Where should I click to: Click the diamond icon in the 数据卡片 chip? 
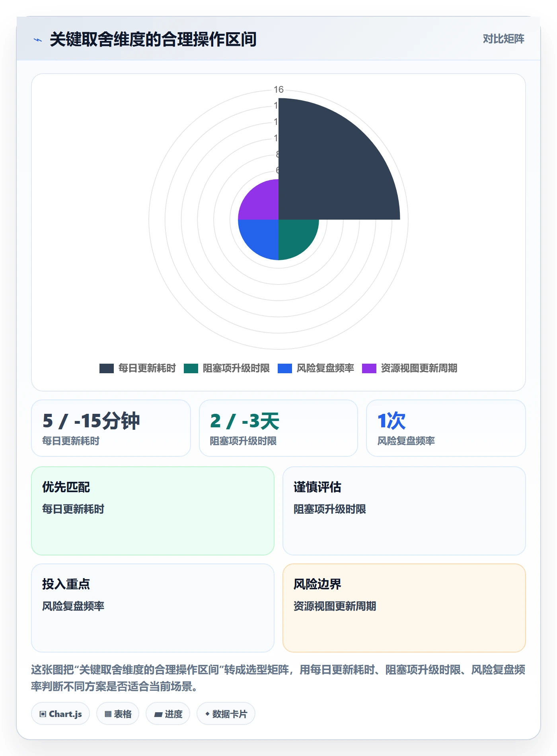(x=207, y=714)
